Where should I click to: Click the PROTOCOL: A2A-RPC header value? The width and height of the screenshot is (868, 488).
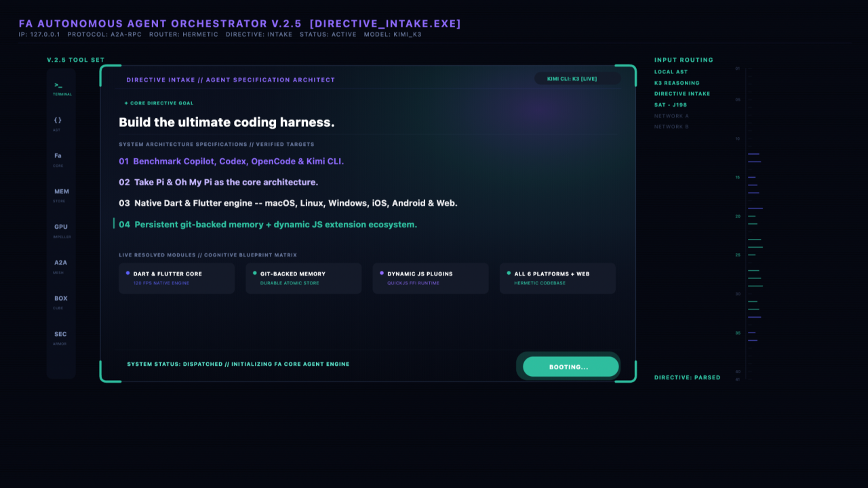(104, 35)
